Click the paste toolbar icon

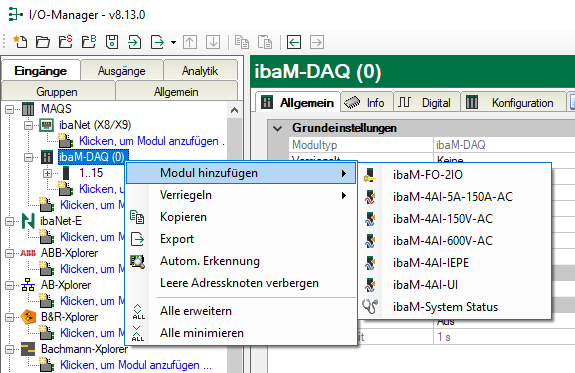point(265,42)
